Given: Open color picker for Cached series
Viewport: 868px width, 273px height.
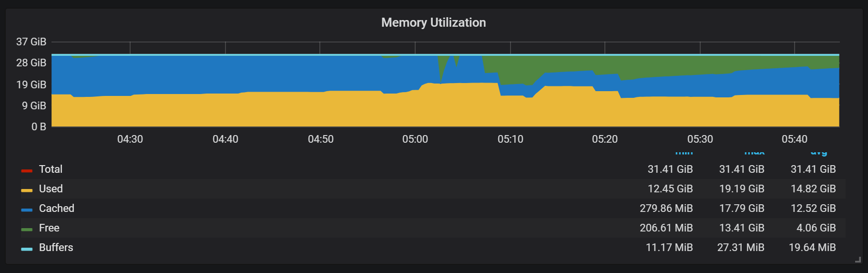Looking at the screenshot, I should click(27, 210).
